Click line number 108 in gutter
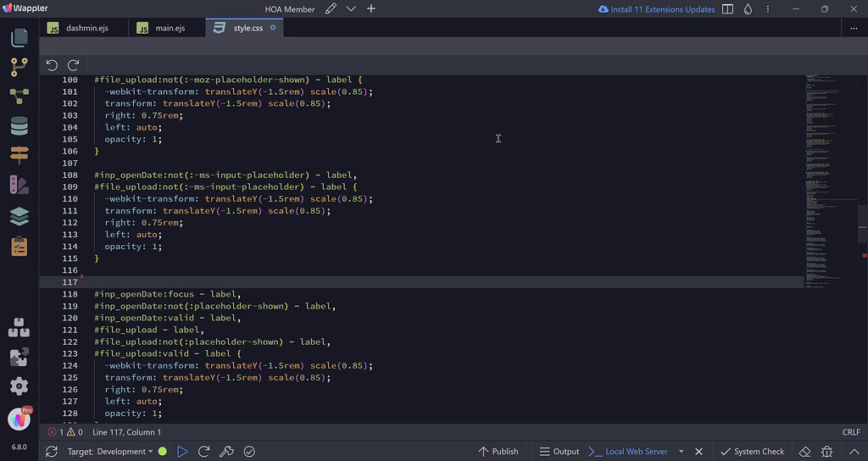 click(x=70, y=175)
